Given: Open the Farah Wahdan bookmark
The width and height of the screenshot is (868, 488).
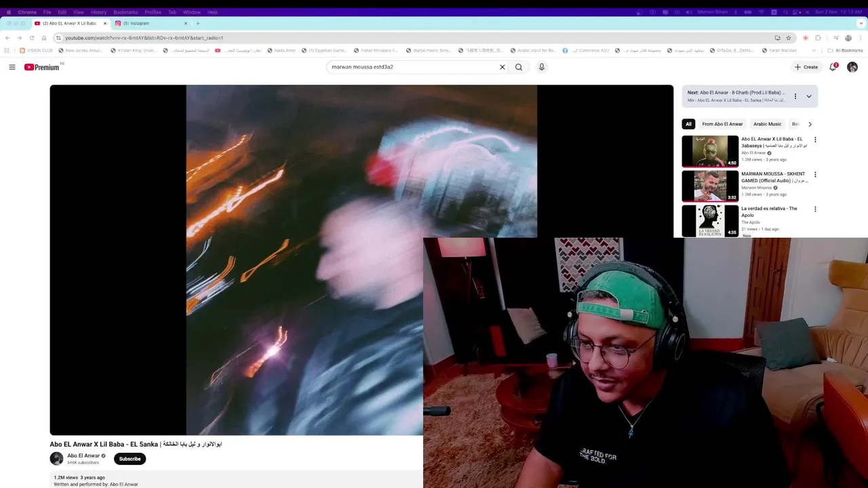Looking at the screenshot, I should coord(779,50).
